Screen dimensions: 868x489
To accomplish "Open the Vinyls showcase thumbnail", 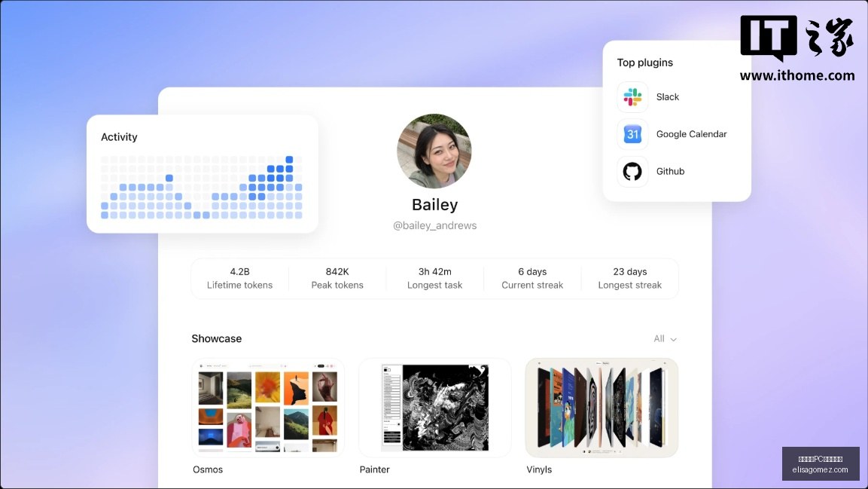I will pos(602,408).
